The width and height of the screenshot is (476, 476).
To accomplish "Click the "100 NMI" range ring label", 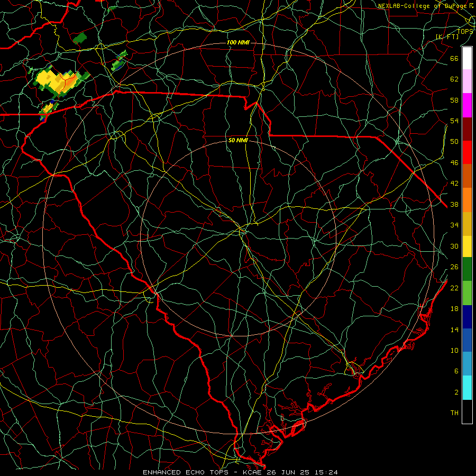I will [238, 42].
